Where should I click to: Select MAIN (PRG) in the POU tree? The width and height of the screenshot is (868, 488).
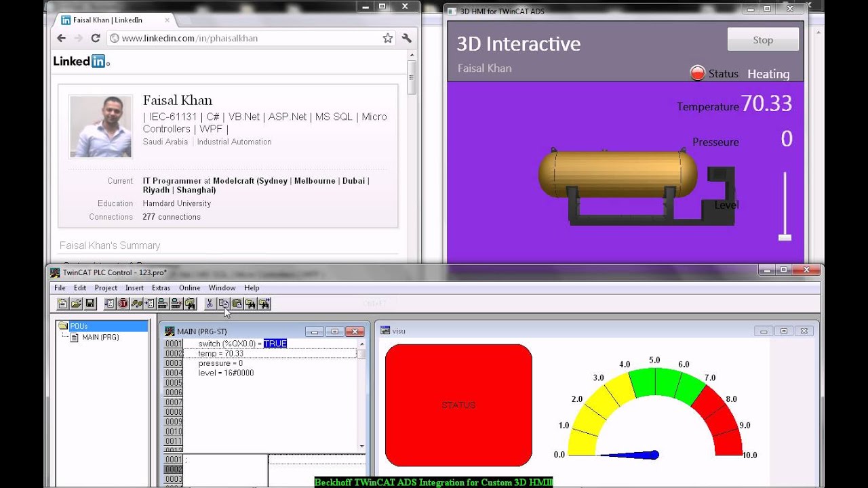100,337
